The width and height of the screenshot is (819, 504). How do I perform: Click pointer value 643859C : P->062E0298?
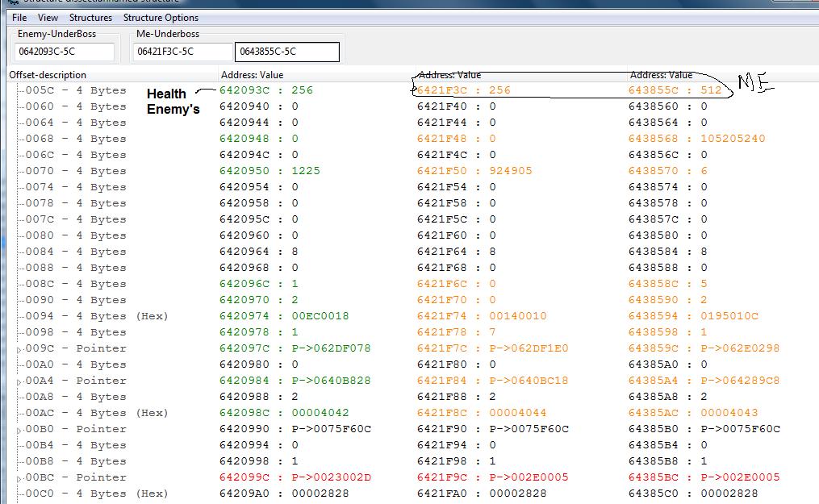click(x=704, y=348)
